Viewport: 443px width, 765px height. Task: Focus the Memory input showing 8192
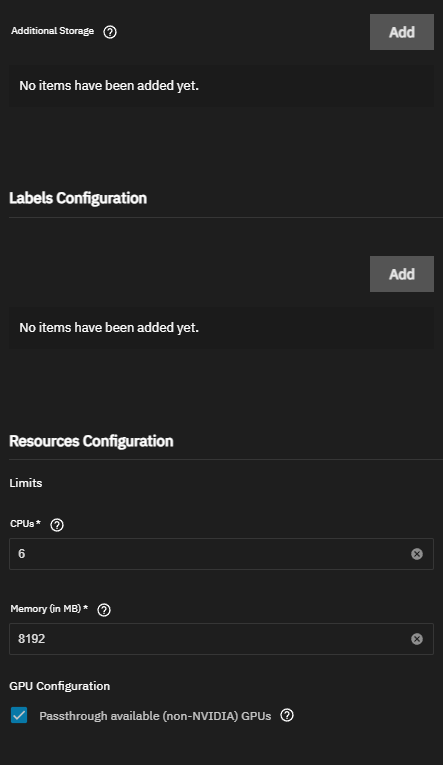point(221,639)
